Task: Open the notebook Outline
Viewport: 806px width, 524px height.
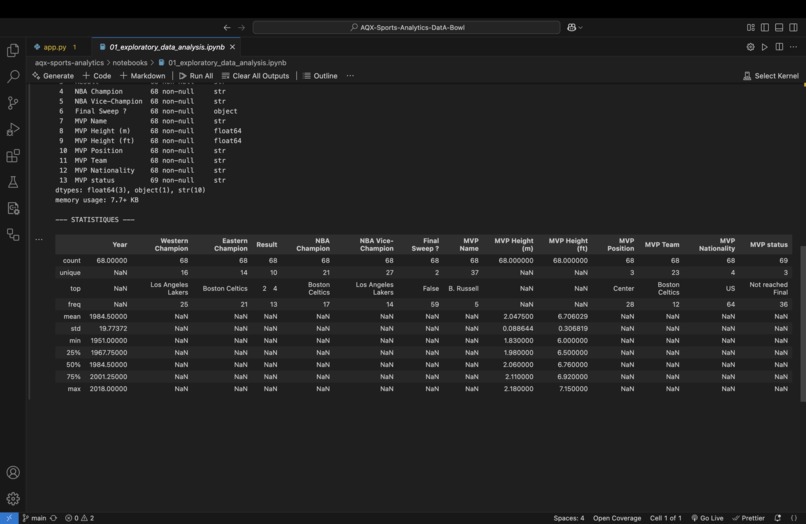Action: pos(320,76)
